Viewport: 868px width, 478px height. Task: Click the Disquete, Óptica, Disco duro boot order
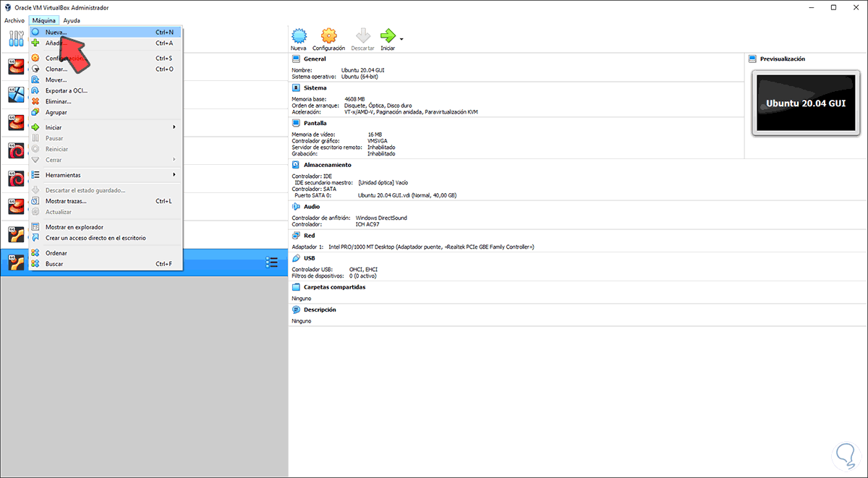click(x=377, y=106)
